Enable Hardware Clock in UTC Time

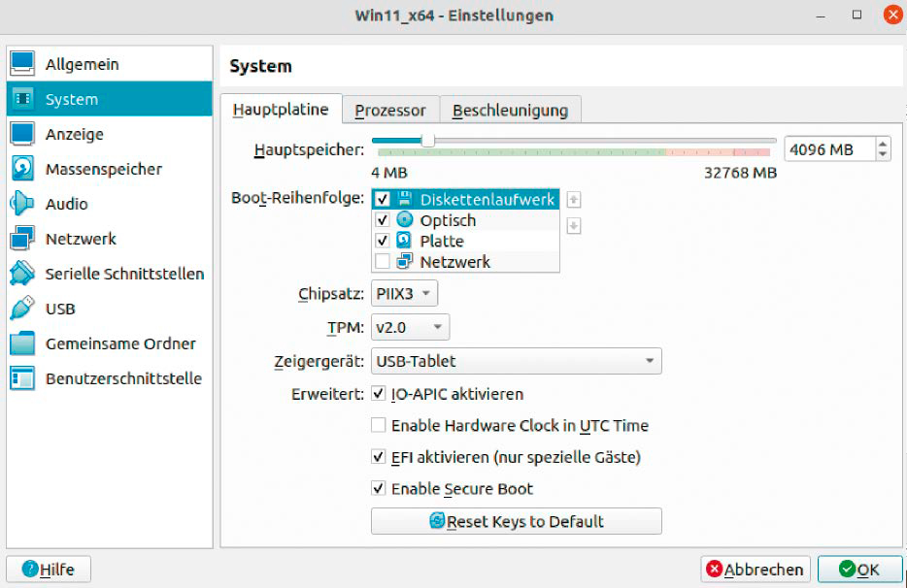(379, 426)
